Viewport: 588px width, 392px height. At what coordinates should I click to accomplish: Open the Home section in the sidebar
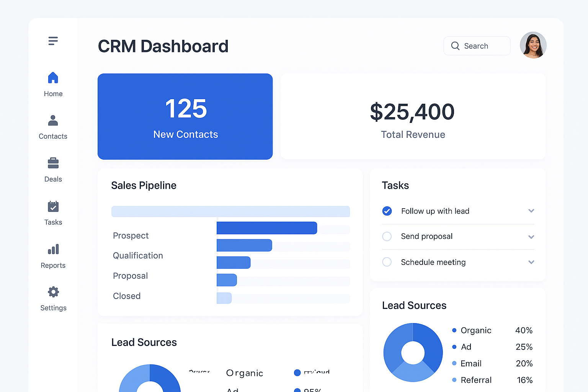pyautogui.click(x=53, y=83)
